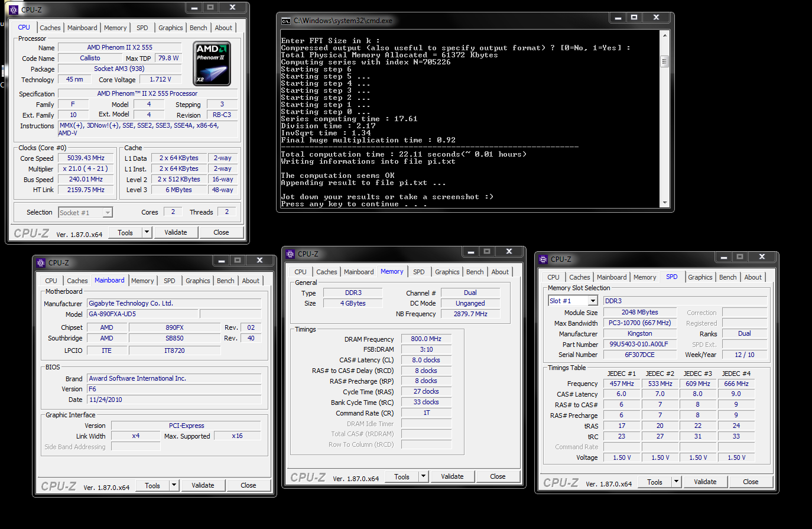Click the Max Bandwidth value PC3-10700 (667 MHz)

639,323
